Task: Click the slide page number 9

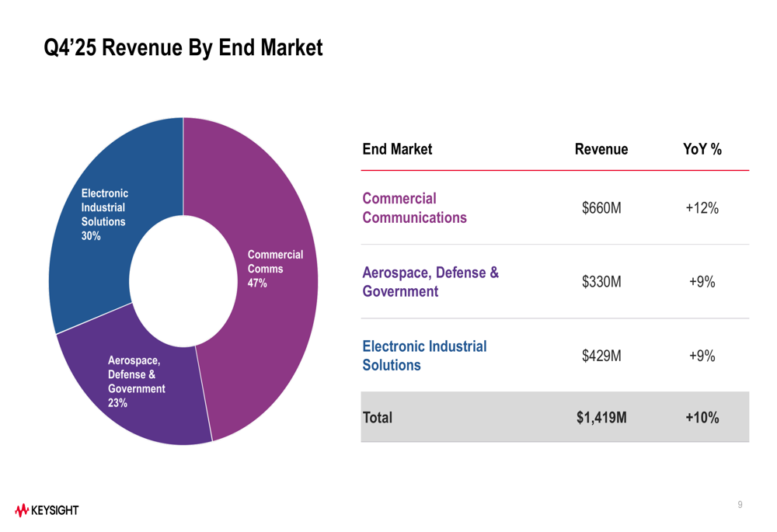Action: point(740,505)
